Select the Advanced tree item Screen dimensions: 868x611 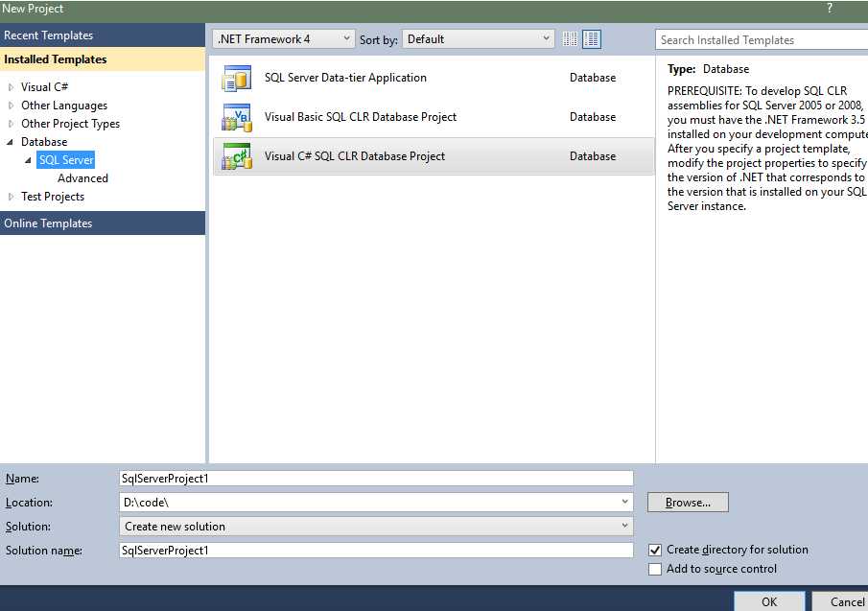click(x=83, y=178)
